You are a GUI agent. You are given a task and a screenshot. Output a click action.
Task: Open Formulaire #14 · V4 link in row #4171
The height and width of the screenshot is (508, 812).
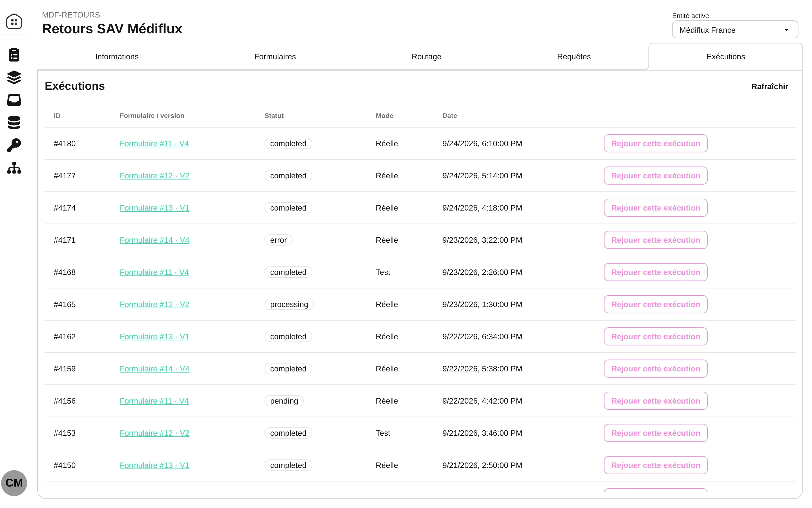[154, 240]
